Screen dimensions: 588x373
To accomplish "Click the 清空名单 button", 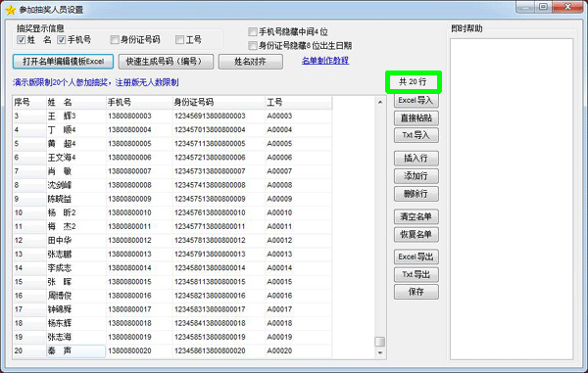I will (416, 216).
